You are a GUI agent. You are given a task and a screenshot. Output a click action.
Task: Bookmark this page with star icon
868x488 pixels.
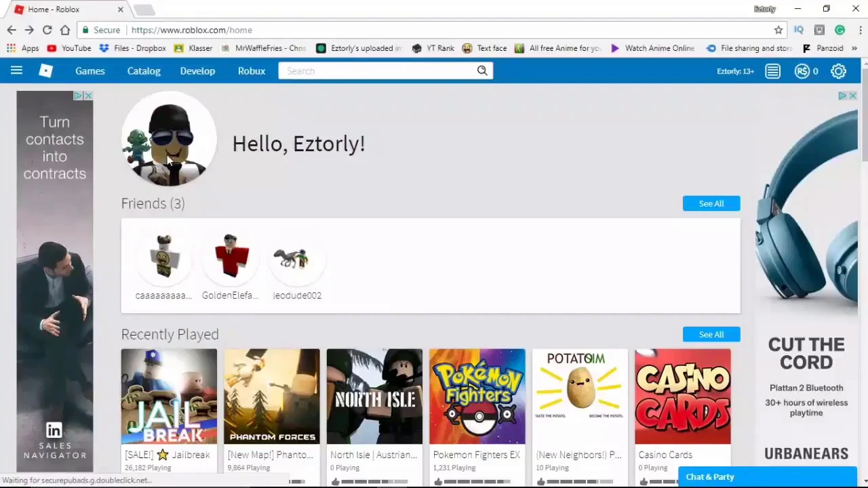click(x=778, y=30)
